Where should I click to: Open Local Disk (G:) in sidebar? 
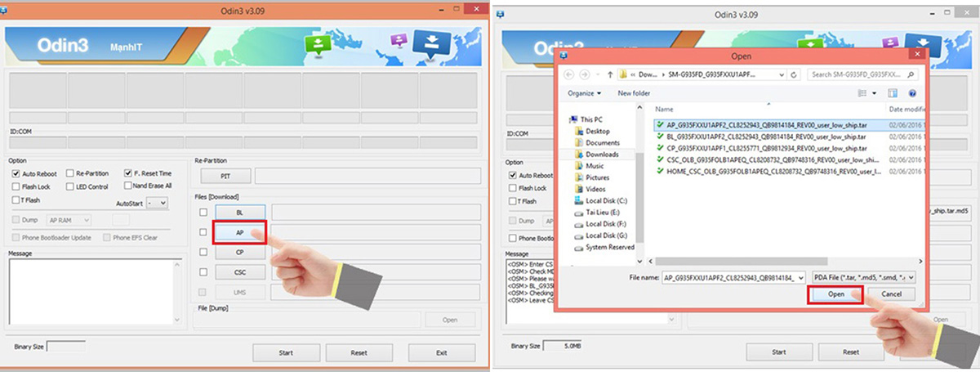pyautogui.click(x=600, y=235)
